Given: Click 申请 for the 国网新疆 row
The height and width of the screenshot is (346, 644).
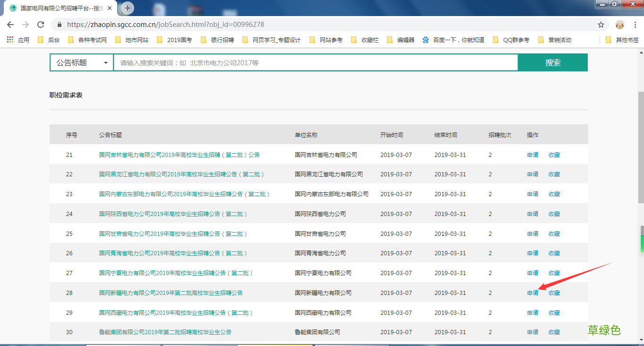Looking at the screenshot, I should pos(532,293).
